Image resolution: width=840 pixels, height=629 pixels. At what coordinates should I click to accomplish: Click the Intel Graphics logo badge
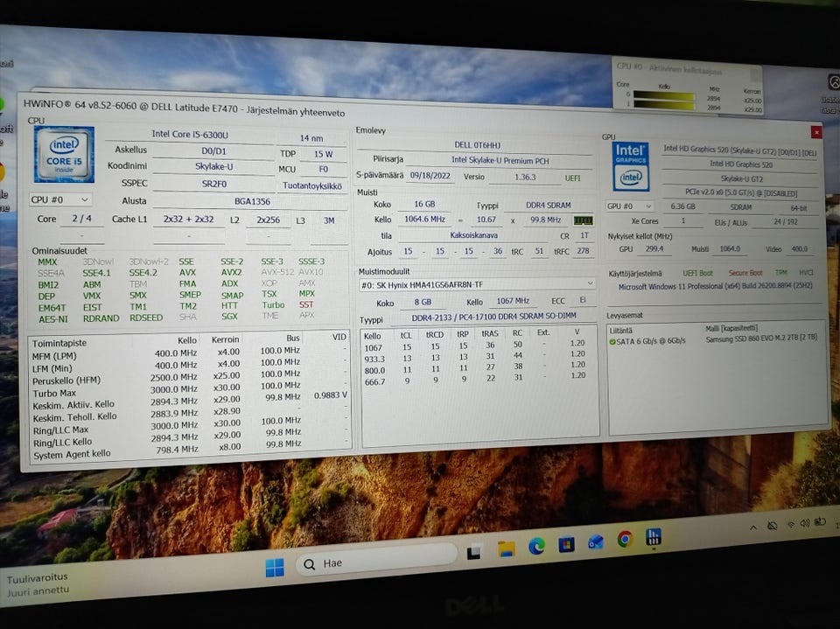point(631,166)
